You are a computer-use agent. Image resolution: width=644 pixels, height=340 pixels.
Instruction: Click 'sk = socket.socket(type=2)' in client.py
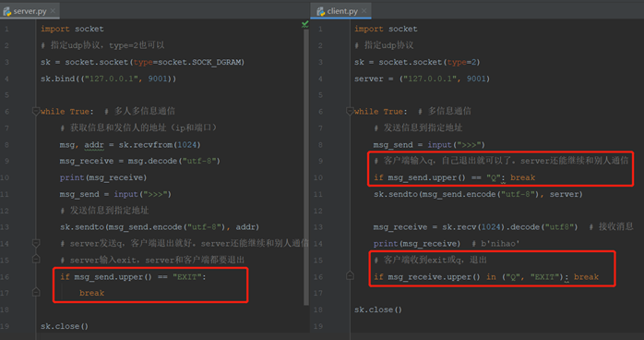pos(417,62)
